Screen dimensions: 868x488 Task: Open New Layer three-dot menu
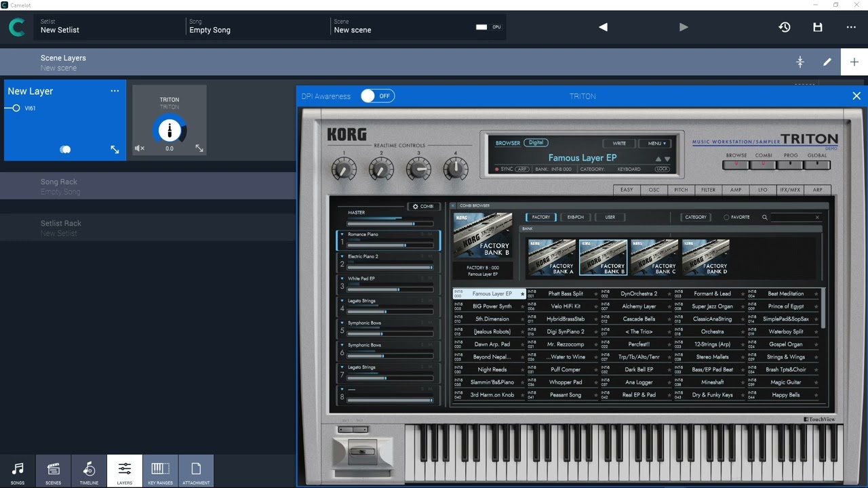[115, 91]
